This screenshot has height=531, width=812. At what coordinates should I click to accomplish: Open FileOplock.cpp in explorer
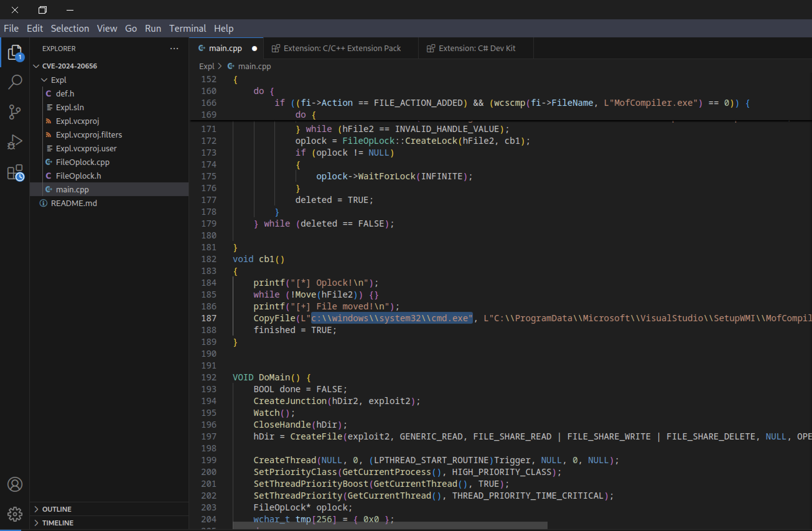point(82,162)
